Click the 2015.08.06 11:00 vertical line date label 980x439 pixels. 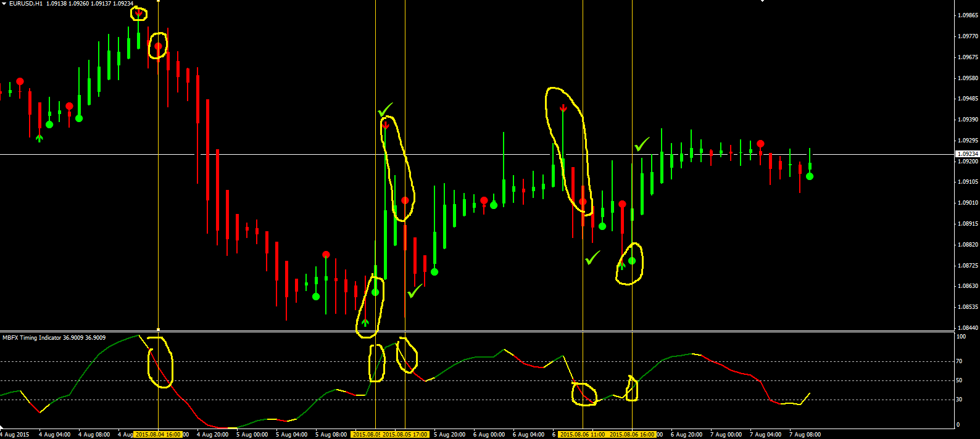tap(582, 435)
